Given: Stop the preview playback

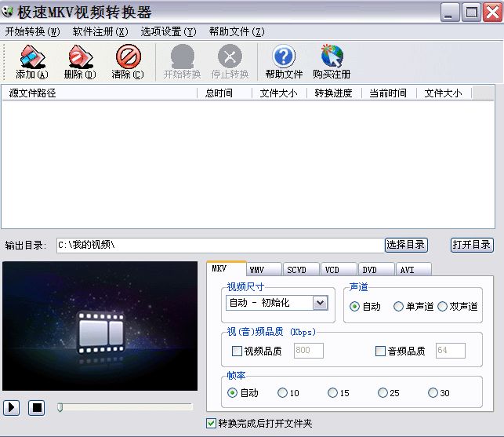Looking at the screenshot, I should pos(37,408).
